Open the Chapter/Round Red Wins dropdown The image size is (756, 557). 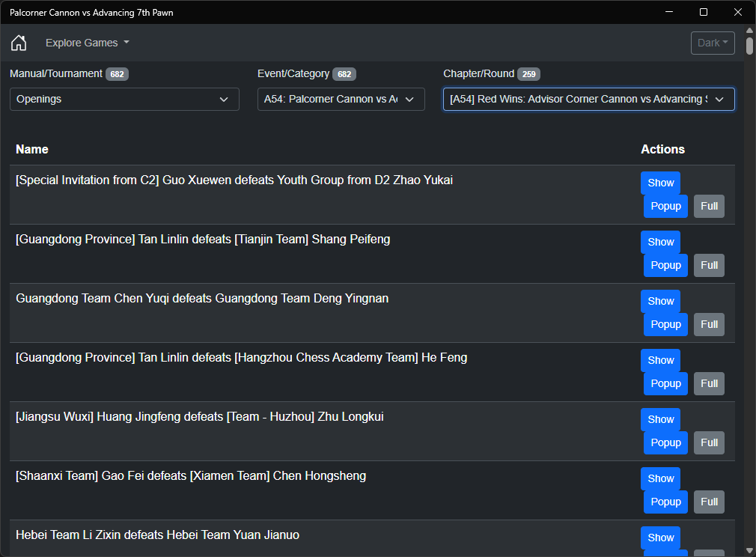tap(588, 99)
